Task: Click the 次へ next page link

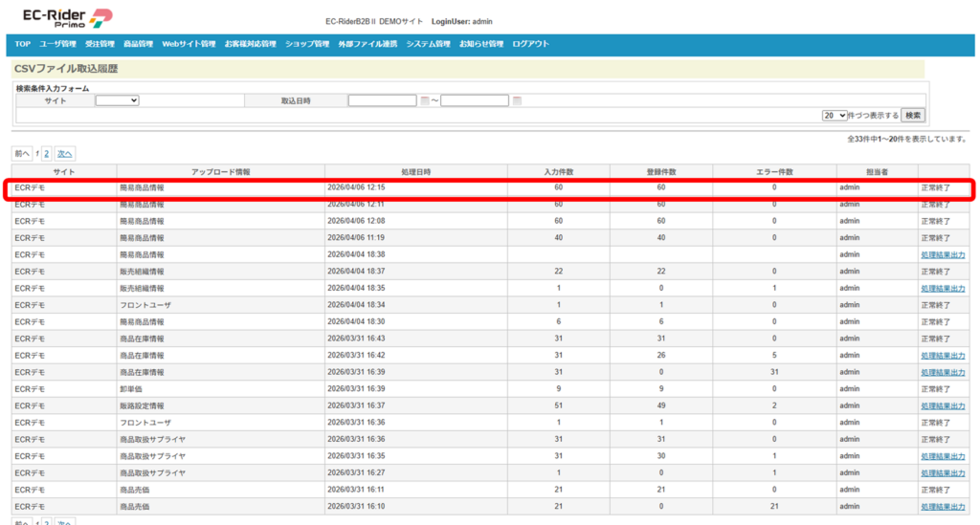Action: (x=64, y=153)
